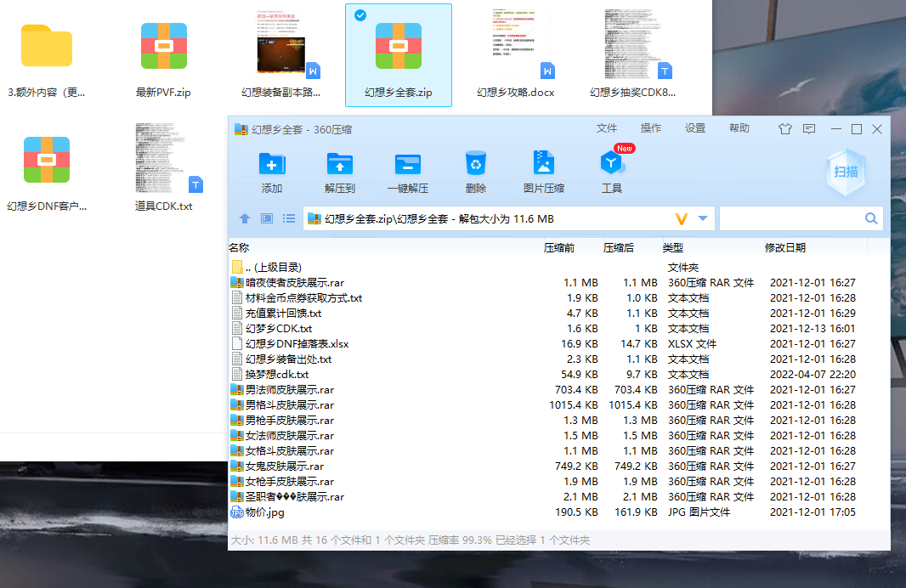Sort by the 压缩后 column header
906x588 pixels.
[618, 248]
